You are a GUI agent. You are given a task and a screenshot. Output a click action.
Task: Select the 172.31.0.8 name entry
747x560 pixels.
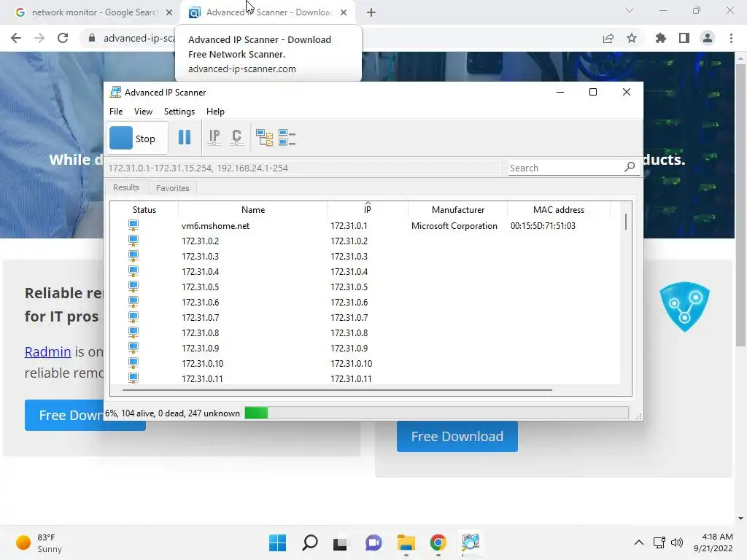point(200,332)
